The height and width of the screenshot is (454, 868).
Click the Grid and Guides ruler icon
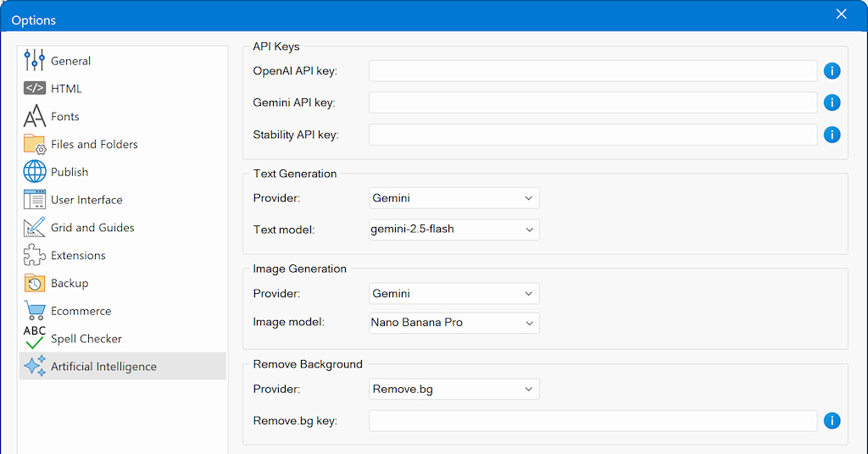click(35, 228)
